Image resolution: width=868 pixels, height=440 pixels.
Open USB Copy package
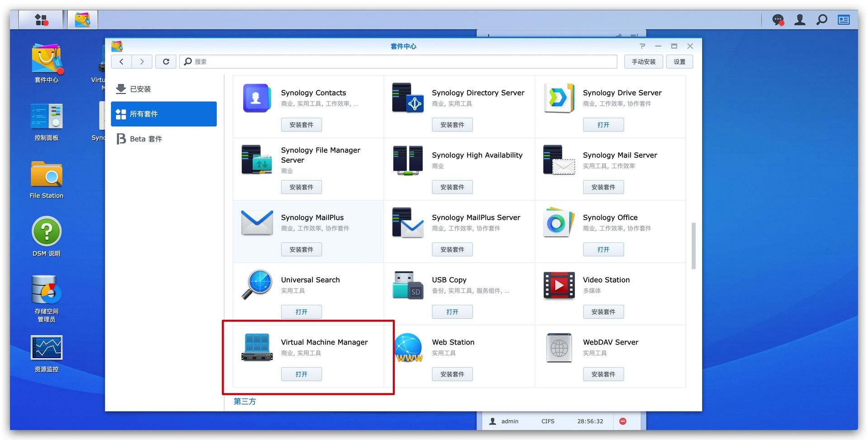[452, 312]
